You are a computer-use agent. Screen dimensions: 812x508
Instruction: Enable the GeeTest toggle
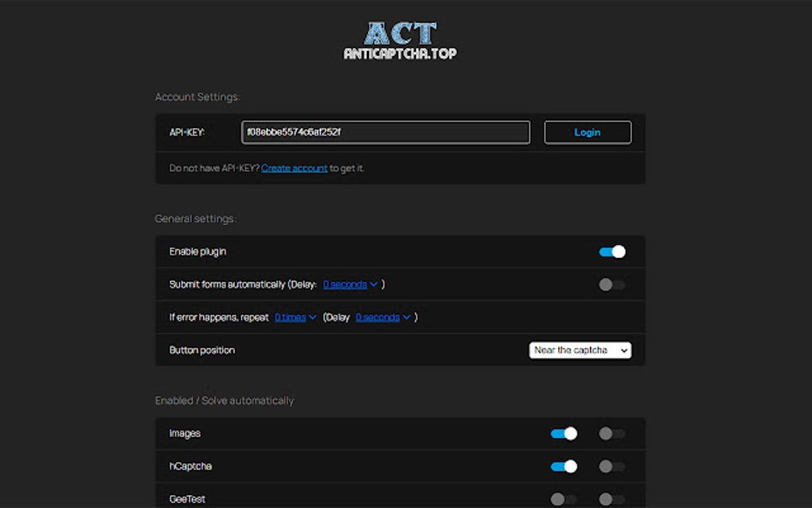[564, 499]
